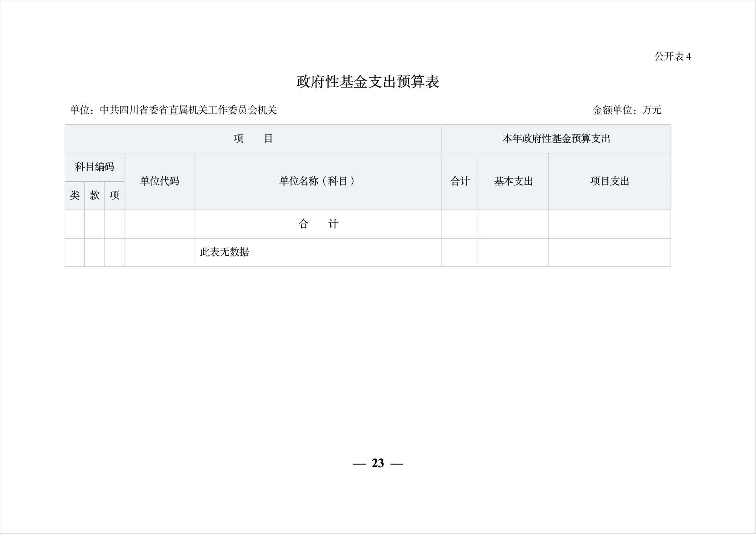Click the 合 计 row label cell
756x534 pixels.
click(x=318, y=224)
